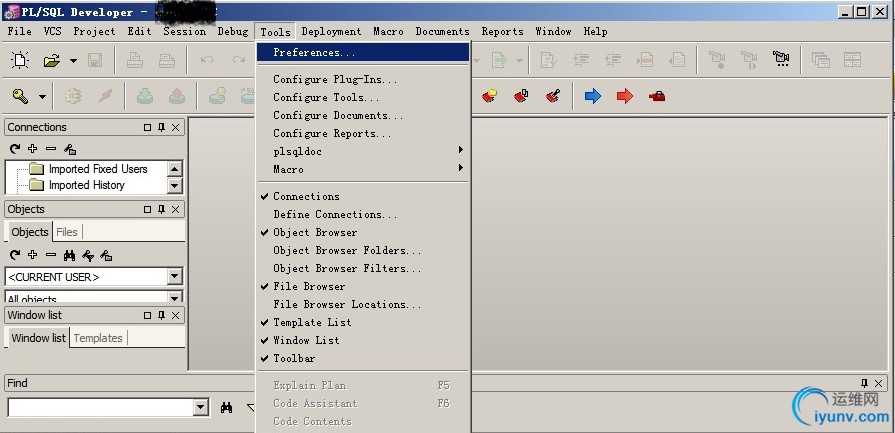The image size is (895, 433).
Task: Open the <CURRENT USER> dropdown
Action: coord(175,277)
